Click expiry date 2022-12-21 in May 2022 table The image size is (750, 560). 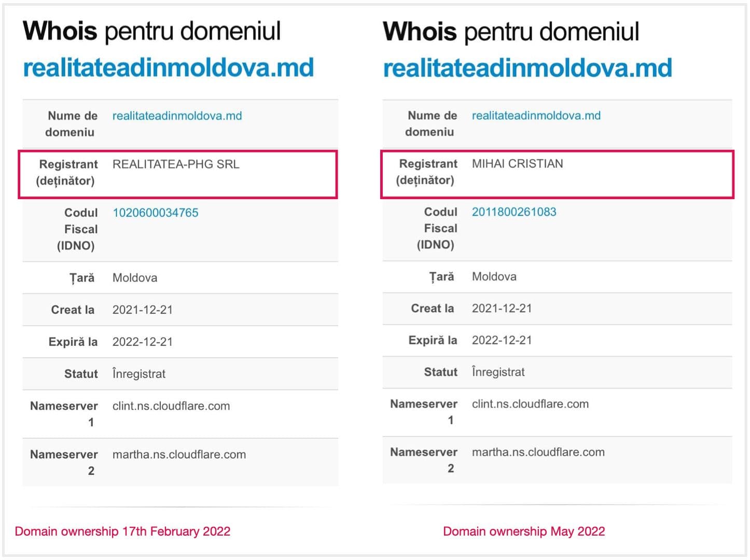502,340
